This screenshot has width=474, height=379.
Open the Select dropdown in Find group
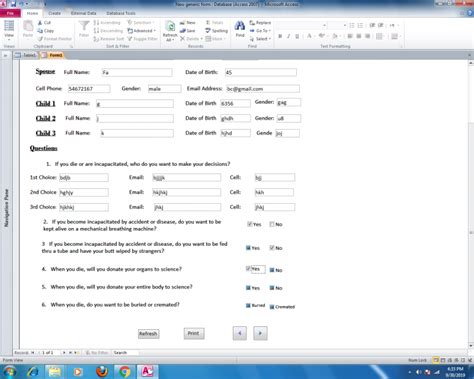point(260,39)
